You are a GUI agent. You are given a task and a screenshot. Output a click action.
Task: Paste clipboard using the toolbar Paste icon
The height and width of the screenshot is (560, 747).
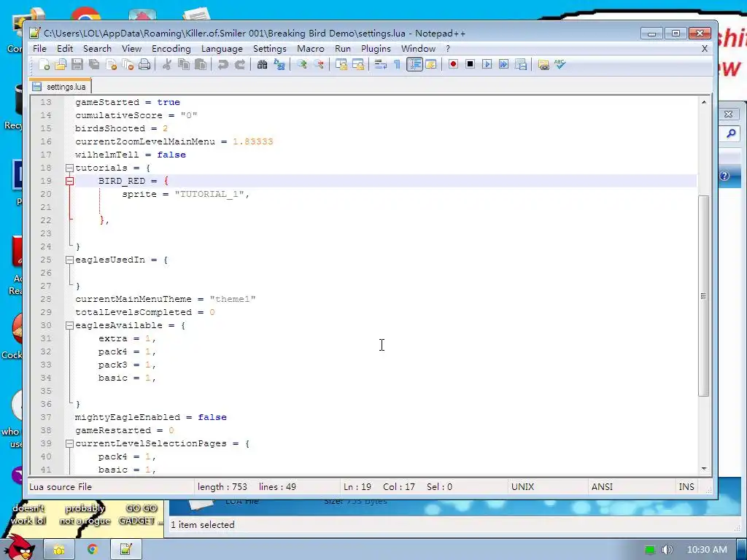pyautogui.click(x=201, y=64)
